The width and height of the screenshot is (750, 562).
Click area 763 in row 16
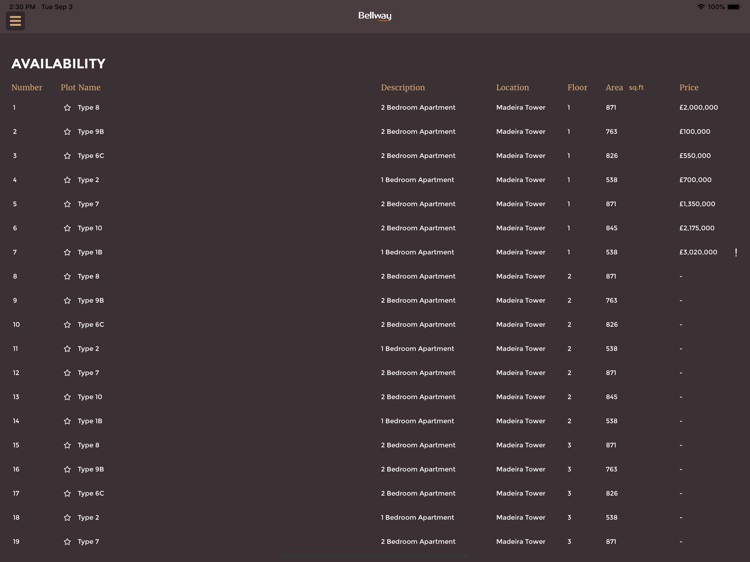pos(611,469)
